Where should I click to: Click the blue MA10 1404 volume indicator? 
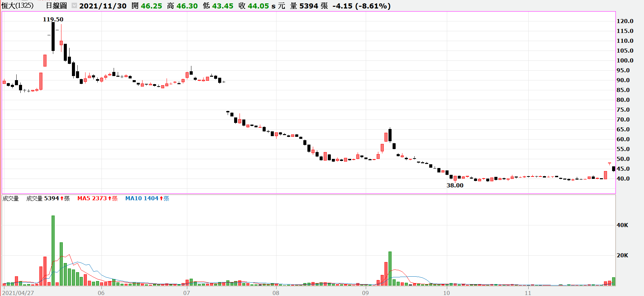pyautogui.click(x=141, y=199)
